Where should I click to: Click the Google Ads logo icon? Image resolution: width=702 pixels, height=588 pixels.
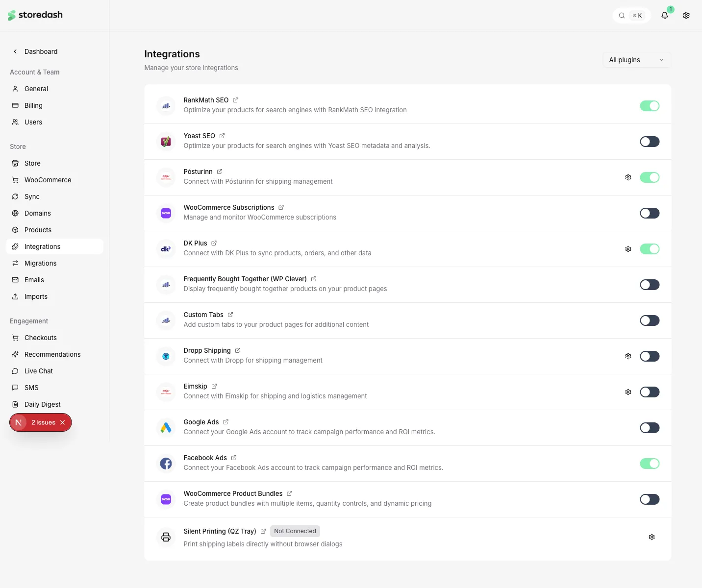point(166,428)
